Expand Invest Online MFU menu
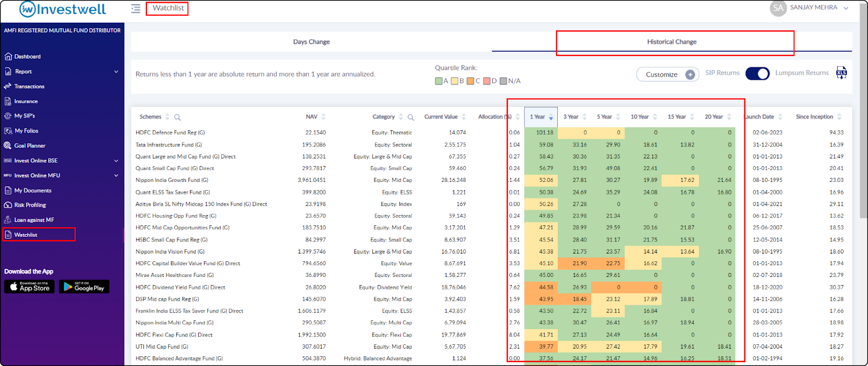The width and height of the screenshot is (868, 366). coord(62,175)
